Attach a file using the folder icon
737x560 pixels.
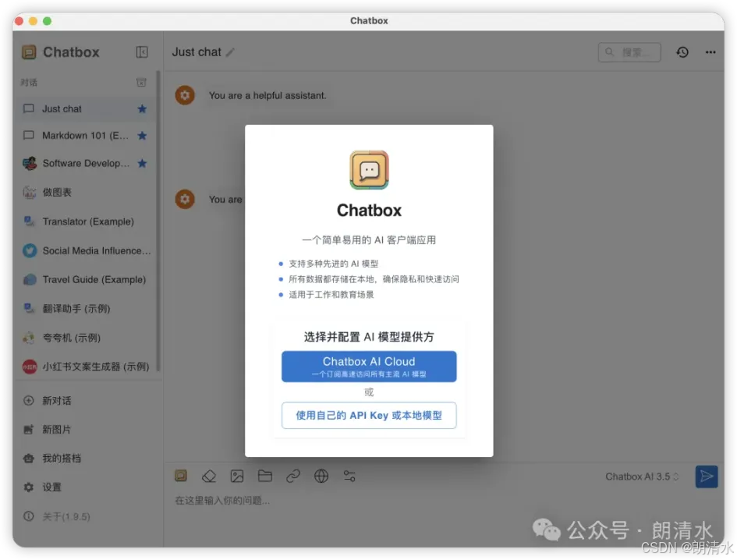pyautogui.click(x=265, y=476)
